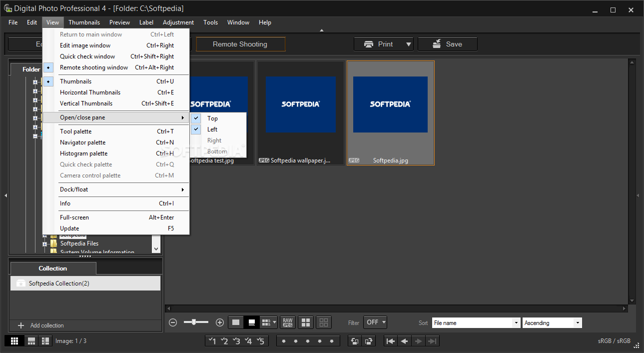Image resolution: width=644 pixels, height=353 pixels.
Task: Select large thumbnail display mode icon
Action: (236, 322)
